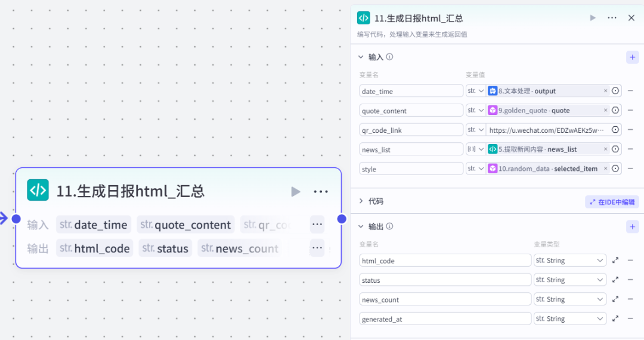Open the panel header three-dot menu
The height and width of the screenshot is (340, 644).
point(612,18)
